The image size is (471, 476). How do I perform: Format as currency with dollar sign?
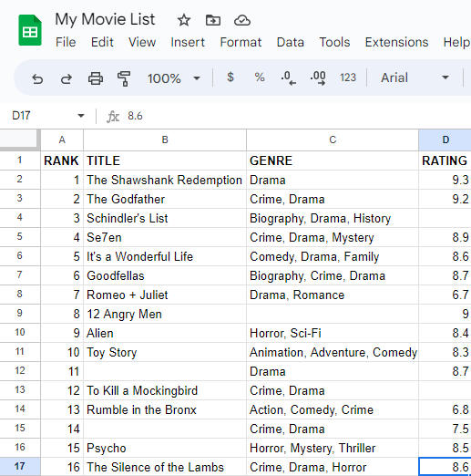click(x=230, y=78)
